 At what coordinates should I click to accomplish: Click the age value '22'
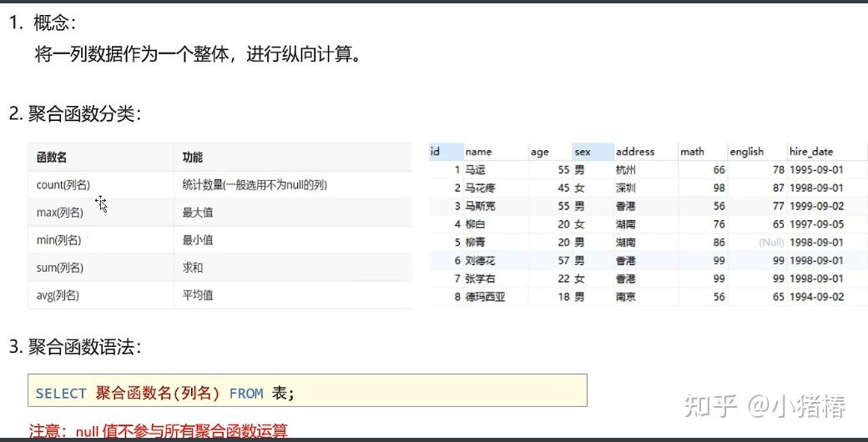click(563, 279)
